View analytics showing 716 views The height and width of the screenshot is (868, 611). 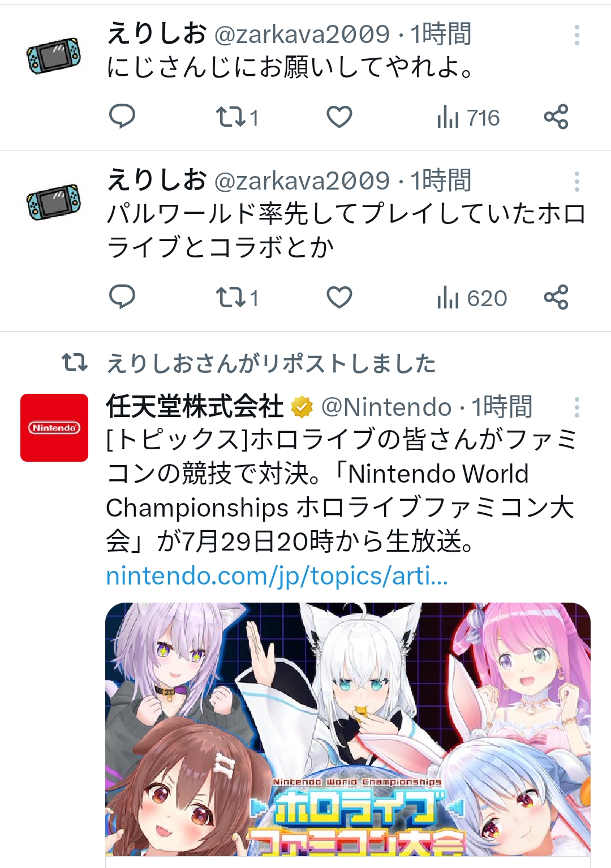point(468,117)
